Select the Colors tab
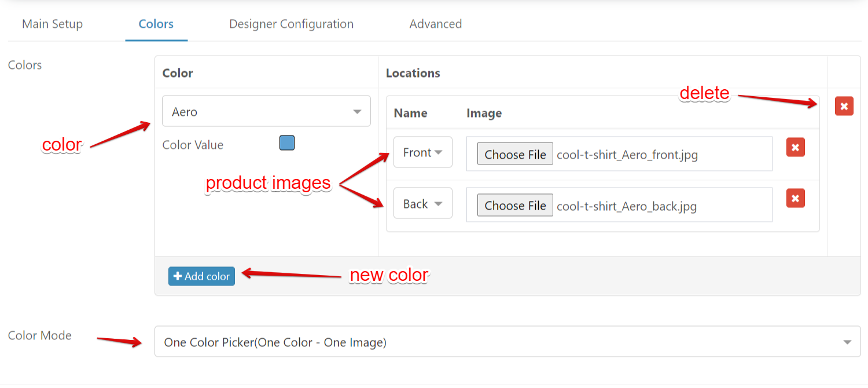The image size is (868, 388). [x=156, y=24]
